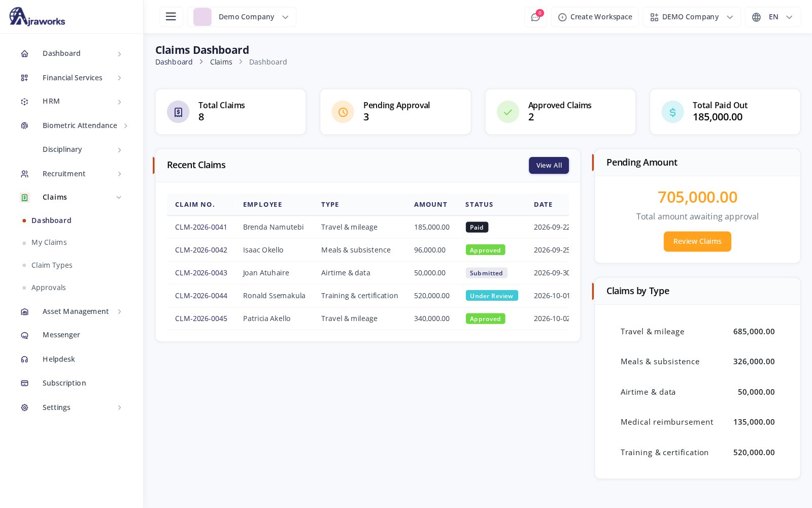
Task: Click the Total Paid Out dollar icon
Action: [x=672, y=112]
